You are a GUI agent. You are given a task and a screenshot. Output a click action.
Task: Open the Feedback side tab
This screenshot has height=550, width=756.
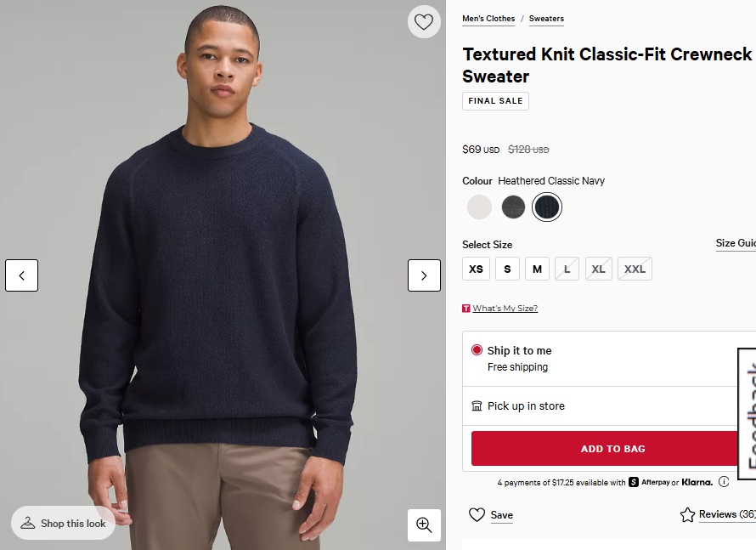[748, 417]
